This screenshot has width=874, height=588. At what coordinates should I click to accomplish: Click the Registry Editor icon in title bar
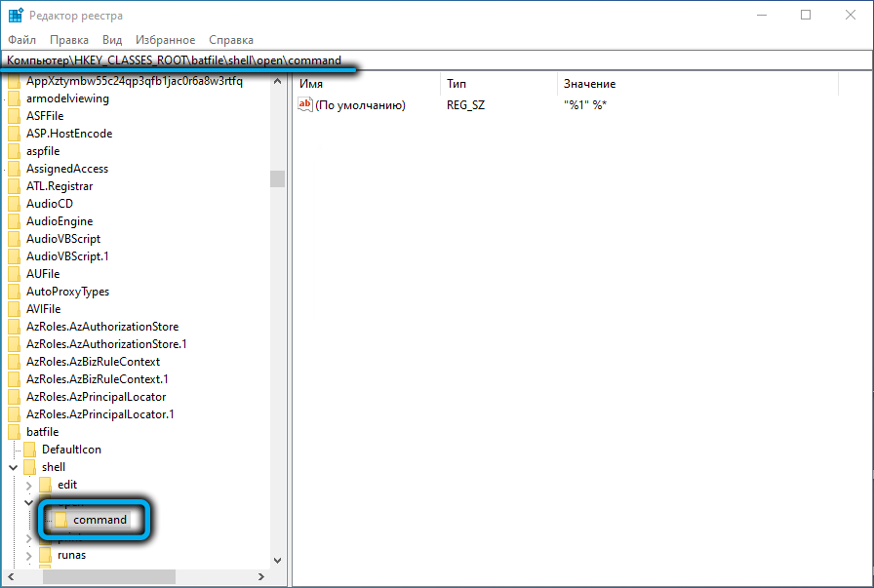(17, 15)
